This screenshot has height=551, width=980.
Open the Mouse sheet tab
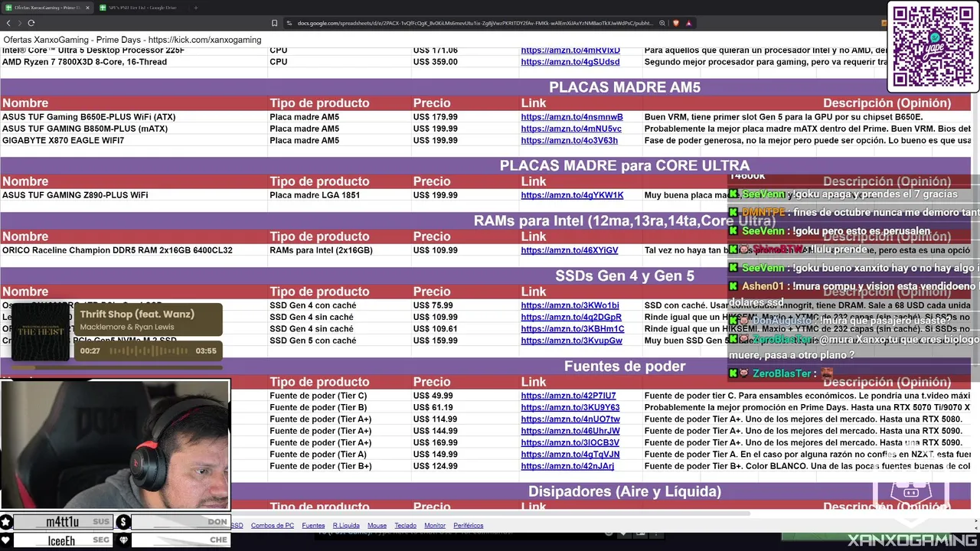(x=377, y=526)
